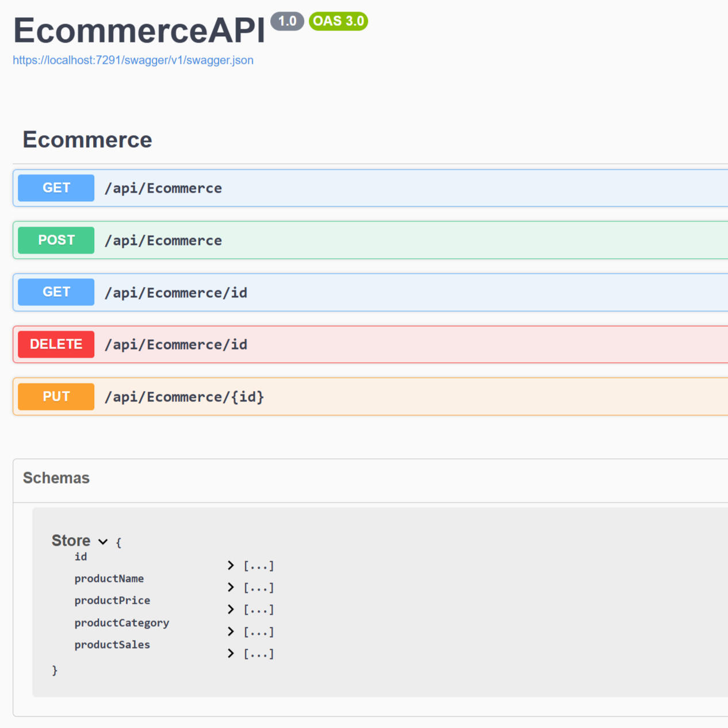Image resolution: width=728 pixels, height=728 pixels.
Task: Expand the productSales property details
Action: point(230,653)
